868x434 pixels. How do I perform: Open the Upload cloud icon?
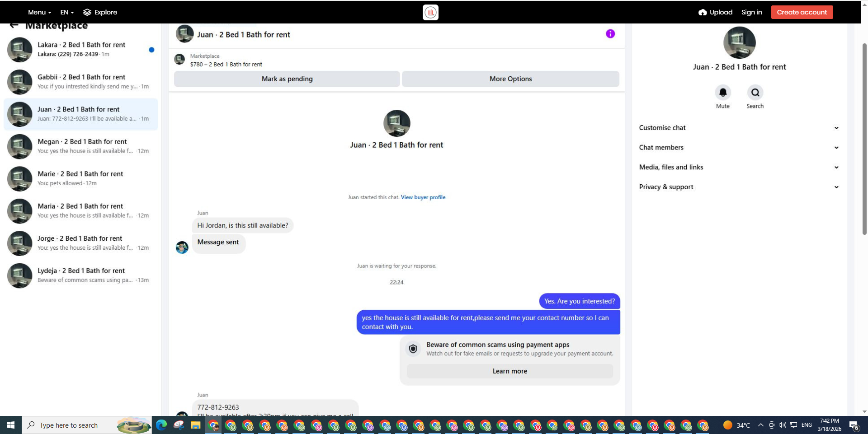703,12
